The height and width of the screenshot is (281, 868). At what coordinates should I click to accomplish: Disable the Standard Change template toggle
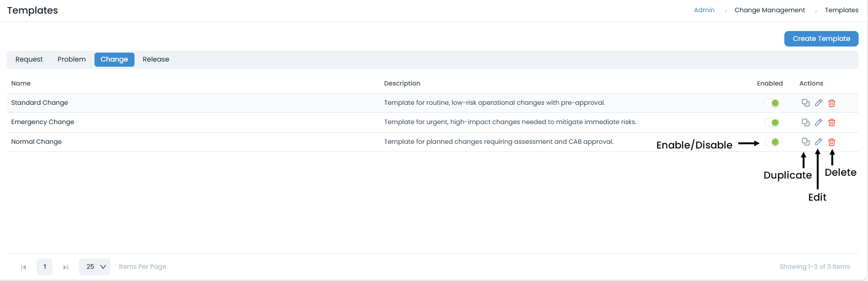[772, 103]
